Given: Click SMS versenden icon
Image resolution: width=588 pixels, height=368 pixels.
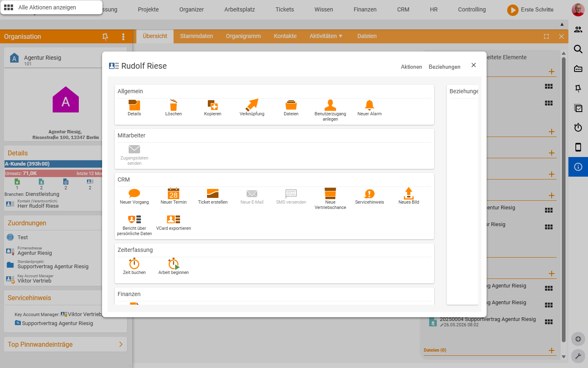Looking at the screenshot, I should 291,193.
